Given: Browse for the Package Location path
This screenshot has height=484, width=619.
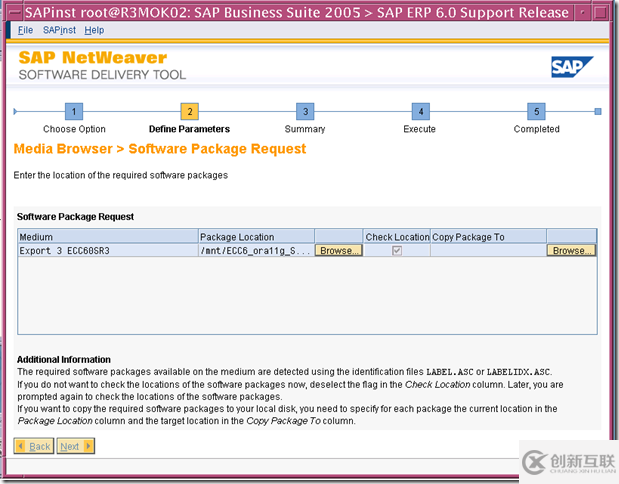Looking at the screenshot, I should coord(338,251).
